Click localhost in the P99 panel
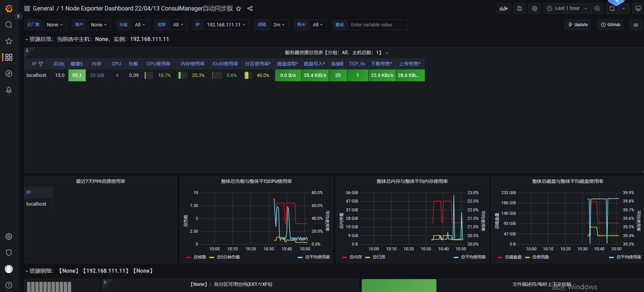This screenshot has height=292, width=644. click(x=36, y=204)
